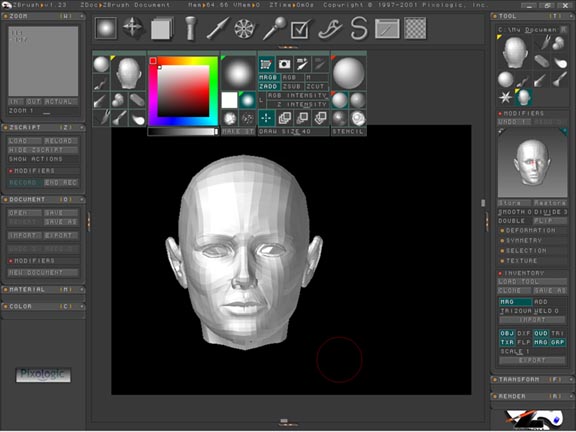Open the Color palette header
Image resolution: width=576 pixels, height=432 pixels.
[x=43, y=306]
